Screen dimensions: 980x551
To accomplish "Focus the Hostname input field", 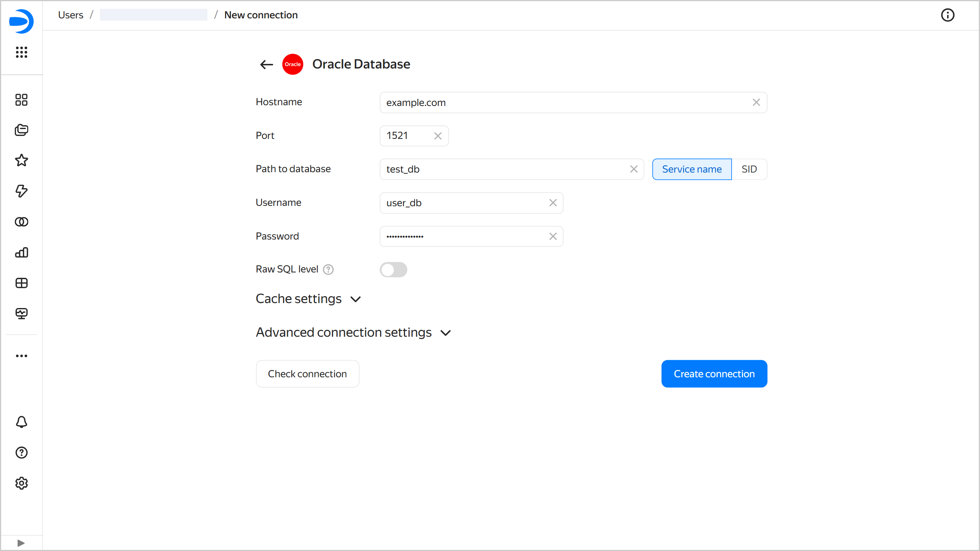I will (x=573, y=103).
